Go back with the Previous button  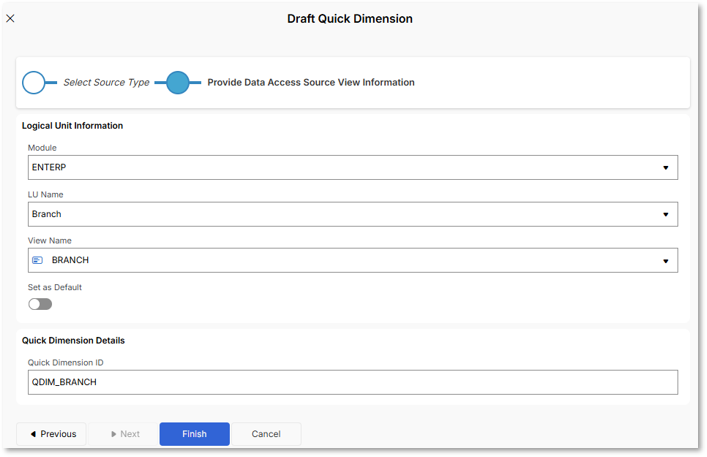(51, 434)
